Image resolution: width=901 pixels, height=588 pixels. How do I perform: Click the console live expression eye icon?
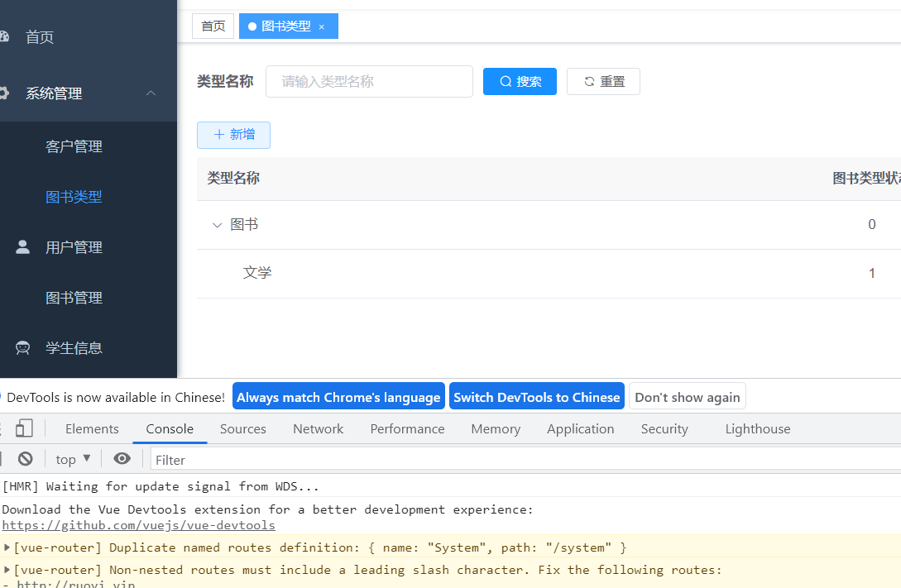coord(122,458)
